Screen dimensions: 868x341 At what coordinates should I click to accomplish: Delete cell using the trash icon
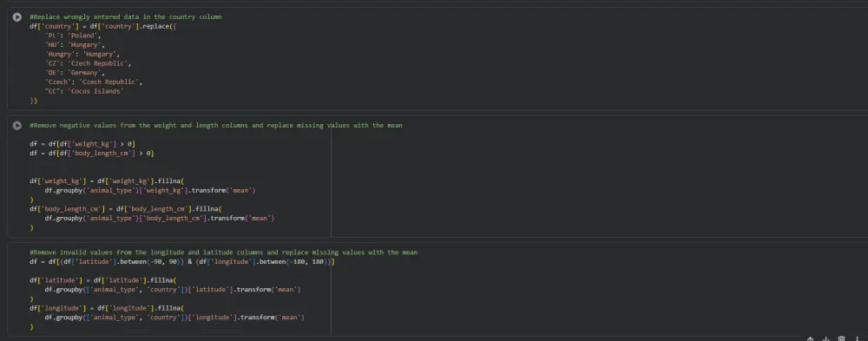coord(841,338)
